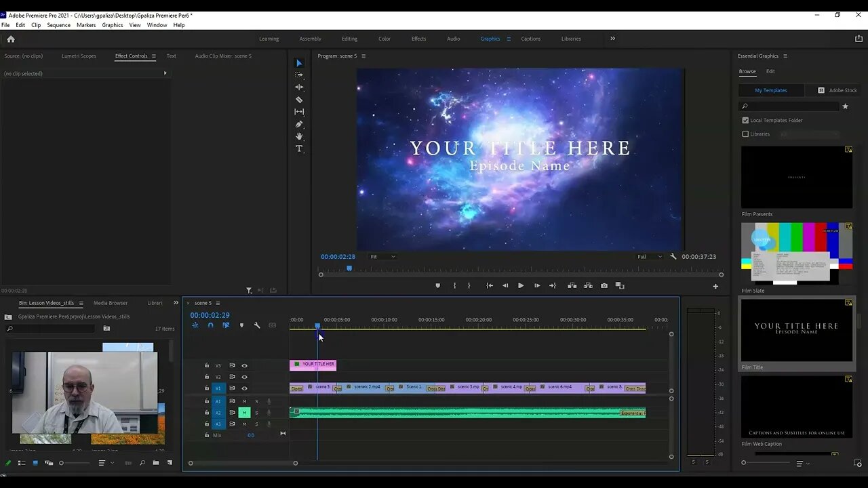Viewport: 868px width, 488px height.
Task: Open scene 5 timeline panel menu
Action: point(218,303)
